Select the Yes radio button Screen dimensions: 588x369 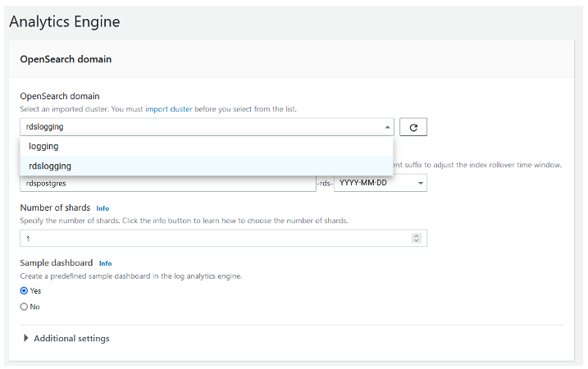(24, 290)
